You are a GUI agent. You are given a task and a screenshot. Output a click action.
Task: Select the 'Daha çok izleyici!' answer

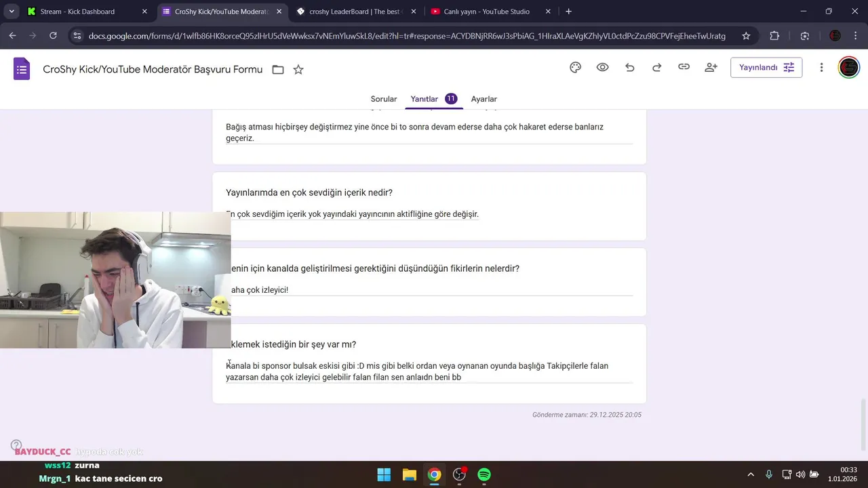tap(260, 290)
